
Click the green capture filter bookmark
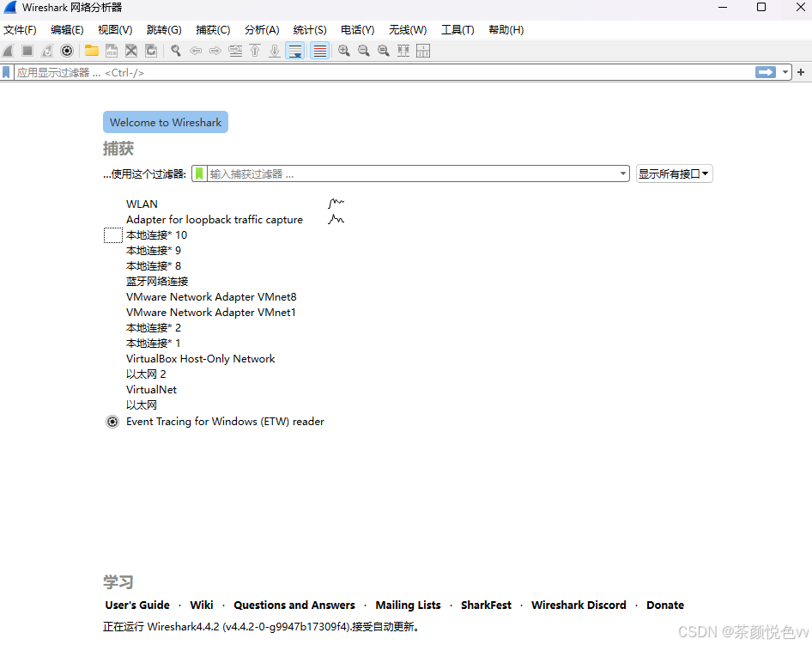[199, 174]
